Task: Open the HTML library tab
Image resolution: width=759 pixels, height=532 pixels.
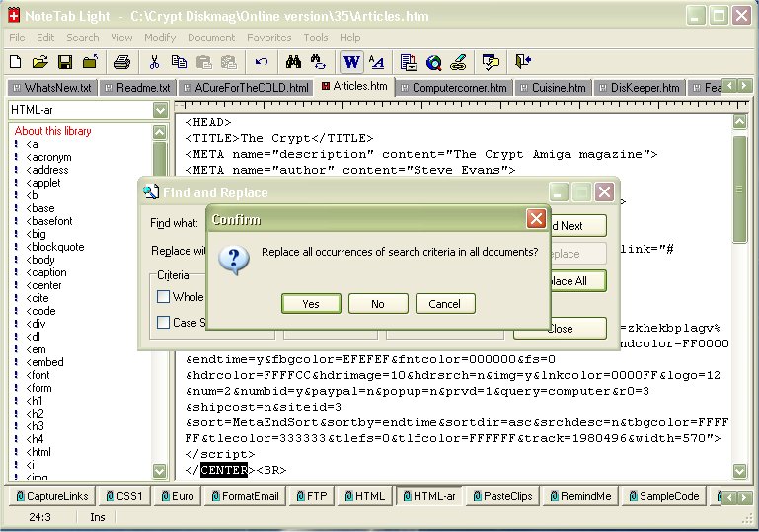Action: pyautogui.click(x=364, y=496)
